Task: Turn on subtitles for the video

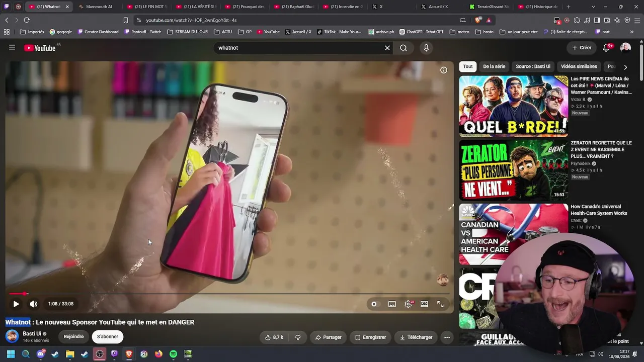Action: tap(392, 304)
